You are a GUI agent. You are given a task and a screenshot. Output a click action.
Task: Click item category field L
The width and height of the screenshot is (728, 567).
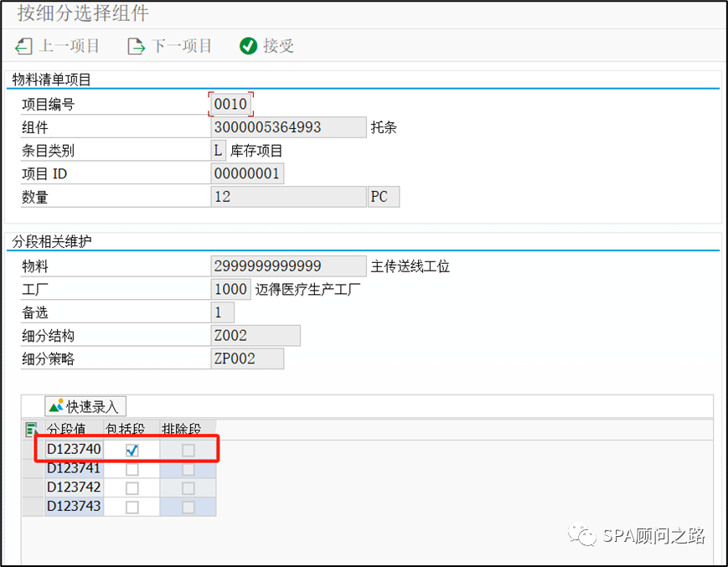pos(218,150)
